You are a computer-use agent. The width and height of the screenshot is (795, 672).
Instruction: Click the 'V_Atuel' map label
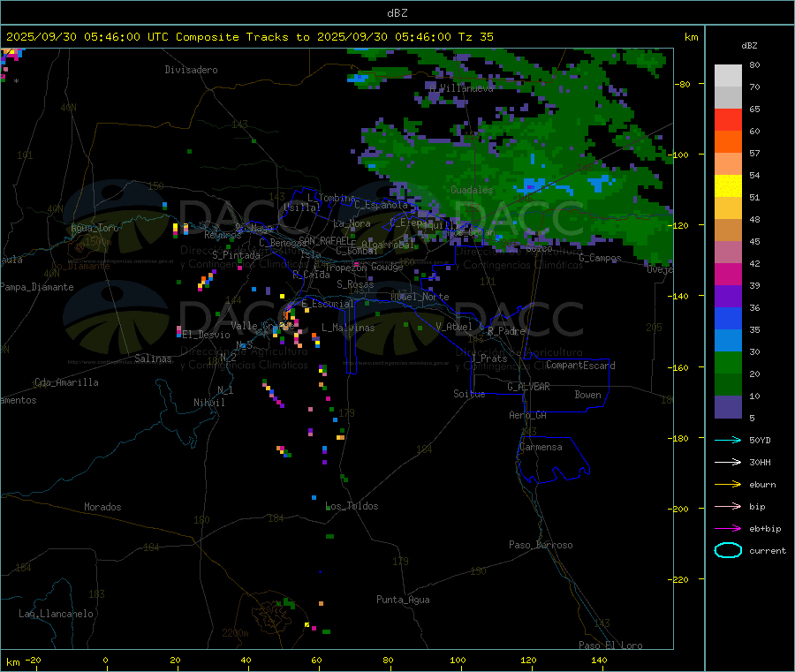(454, 327)
